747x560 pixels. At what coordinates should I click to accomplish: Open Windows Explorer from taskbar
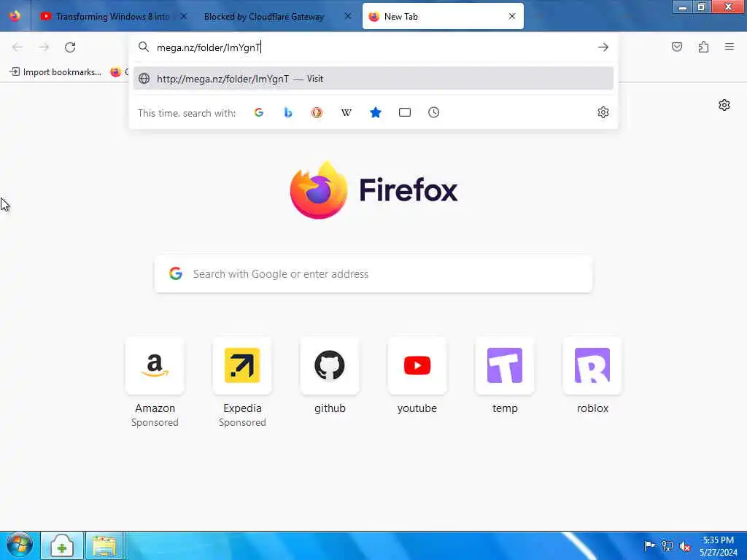[105, 545]
